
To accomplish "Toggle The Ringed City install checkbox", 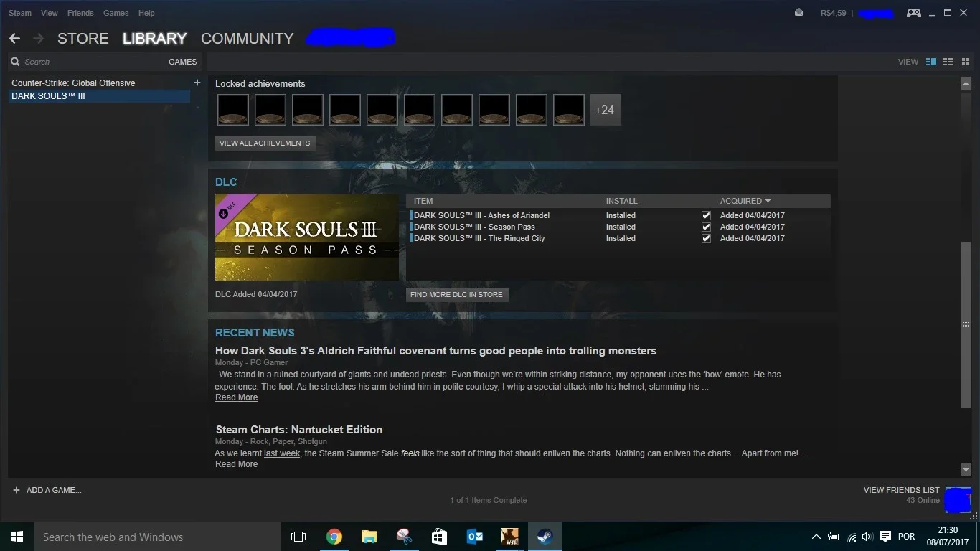I will click(706, 238).
